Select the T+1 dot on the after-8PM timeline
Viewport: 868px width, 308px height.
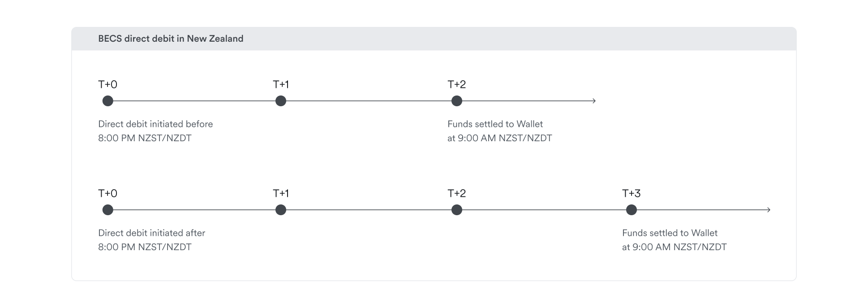(281, 210)
